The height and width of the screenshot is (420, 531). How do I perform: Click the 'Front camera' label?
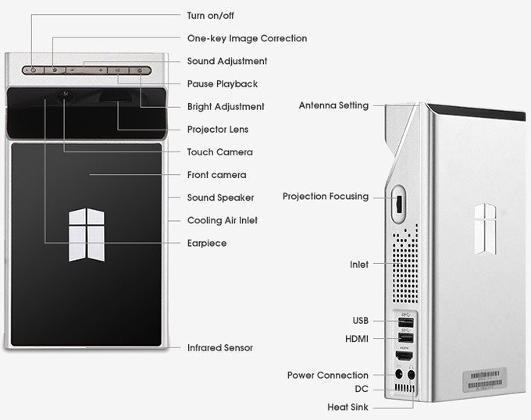tap(217, 175)
